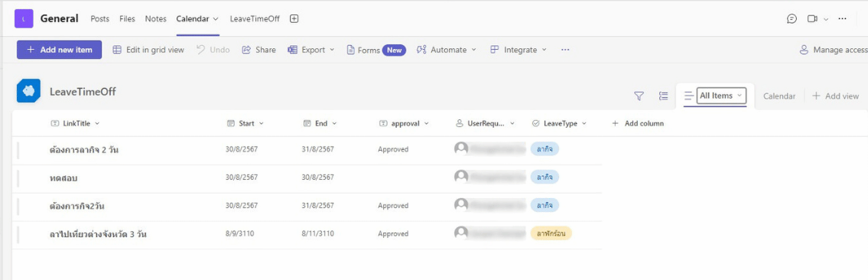This screenshot has height=280, width=868.
Task: Share the list
Action: pyautogui.click(x=259, y=50)
